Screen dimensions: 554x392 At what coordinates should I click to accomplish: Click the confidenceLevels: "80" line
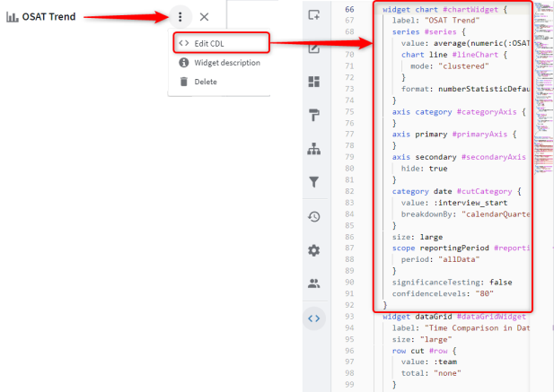point(443,293)
